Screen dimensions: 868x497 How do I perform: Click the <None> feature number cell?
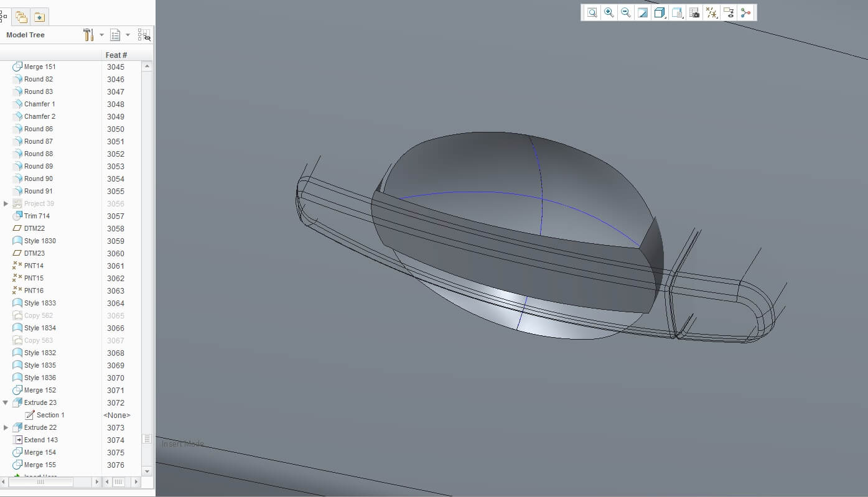coord(117,415)
